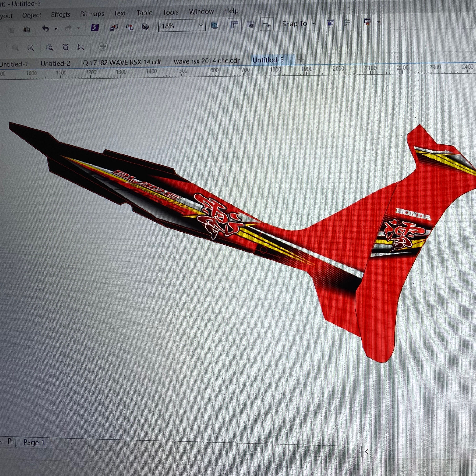Screen dimensions: 476x476
Task: Switch to wave rsx 2014 che.cdr tab
Action: [207, 61]
